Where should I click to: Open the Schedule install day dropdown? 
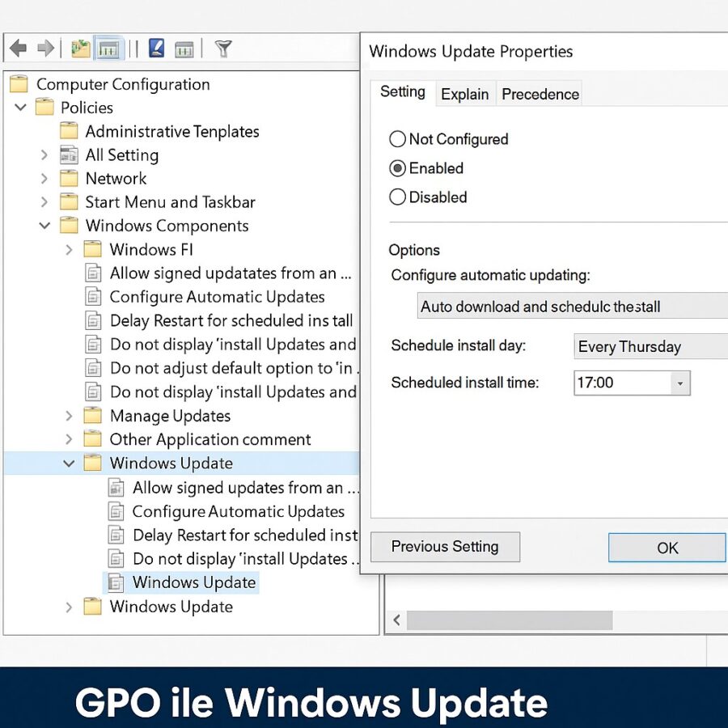click(651, 346)
